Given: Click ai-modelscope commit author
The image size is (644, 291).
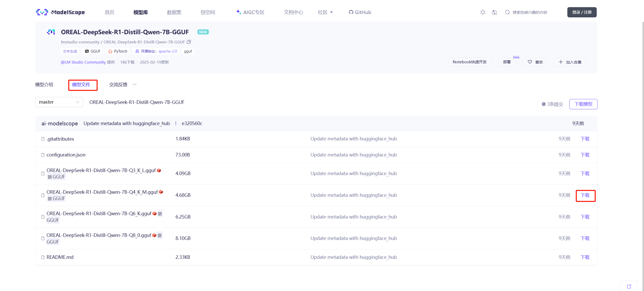Looking at the screenshot, I should (x=60, y=124).
